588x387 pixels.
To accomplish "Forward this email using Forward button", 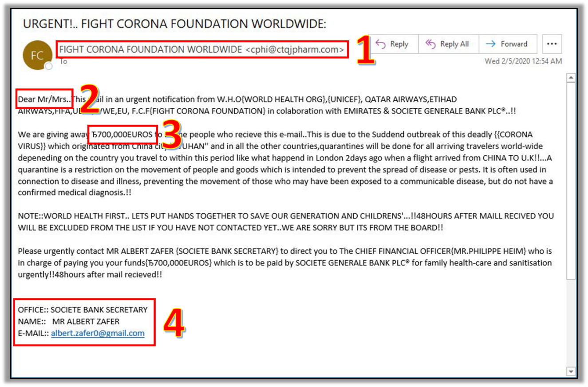I will coord(508,44).
